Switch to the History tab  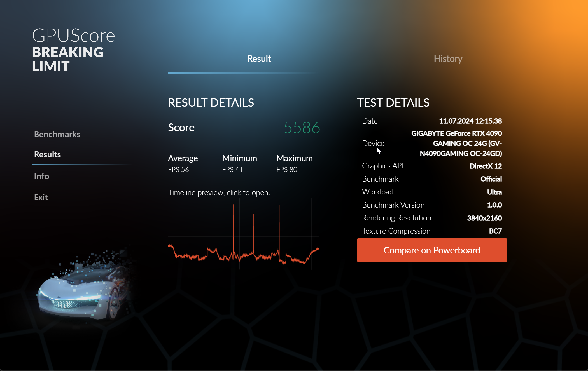click(x=448, y=59)
